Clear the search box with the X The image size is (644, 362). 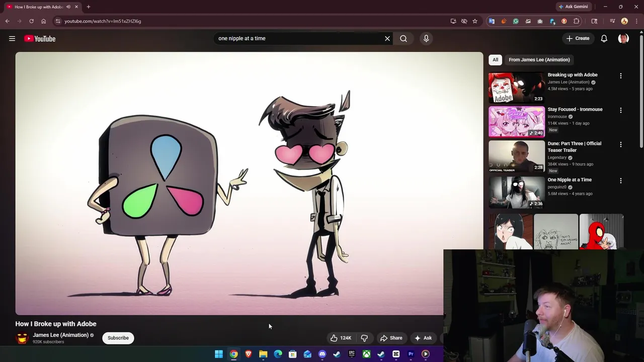click(x=387, y=38)
